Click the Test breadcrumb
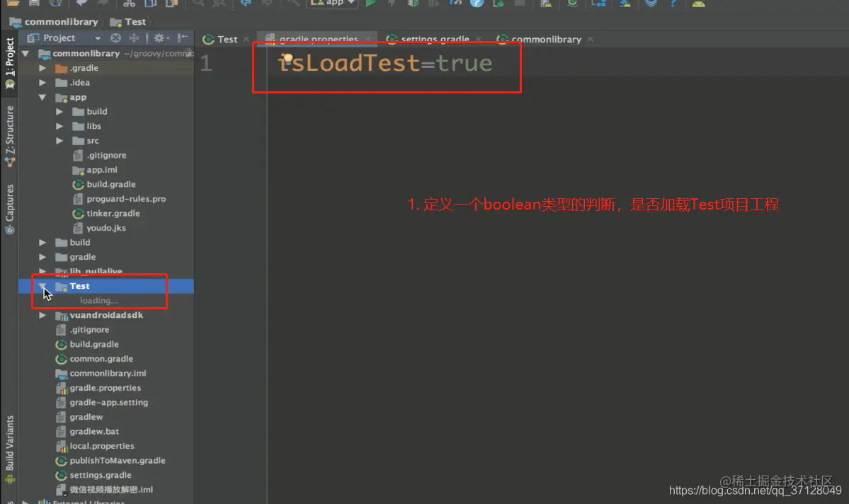The image size is (849, 504). pos(128,22)
